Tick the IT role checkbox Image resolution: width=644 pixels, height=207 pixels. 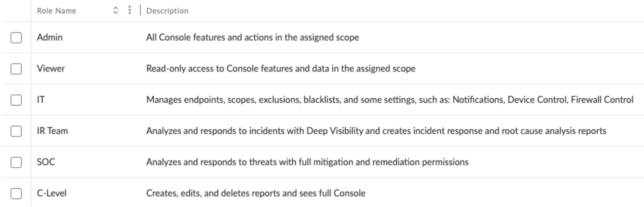click(16, 100)
